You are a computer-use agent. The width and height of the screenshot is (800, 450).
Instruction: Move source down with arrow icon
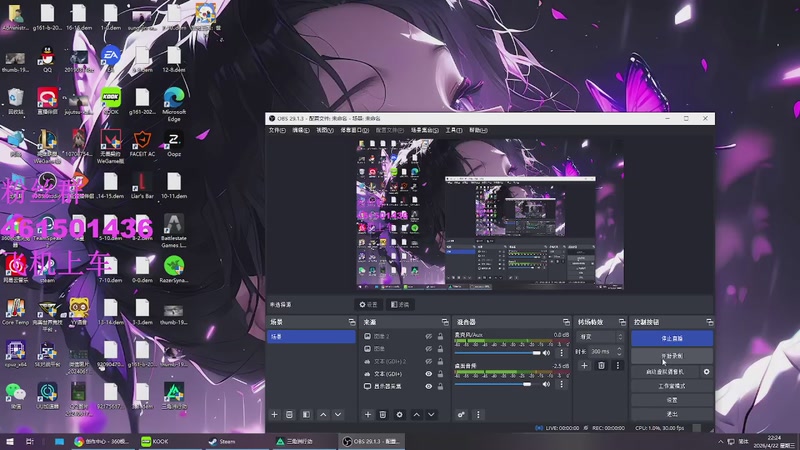coord(431,415)
